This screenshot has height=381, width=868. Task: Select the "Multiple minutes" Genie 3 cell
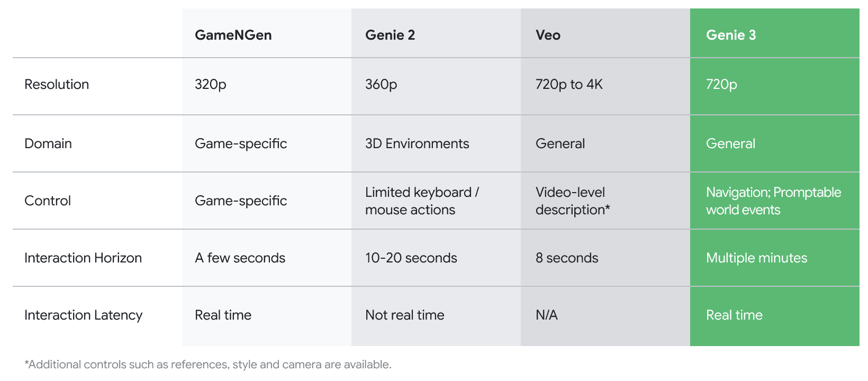(x=756, y=258)
